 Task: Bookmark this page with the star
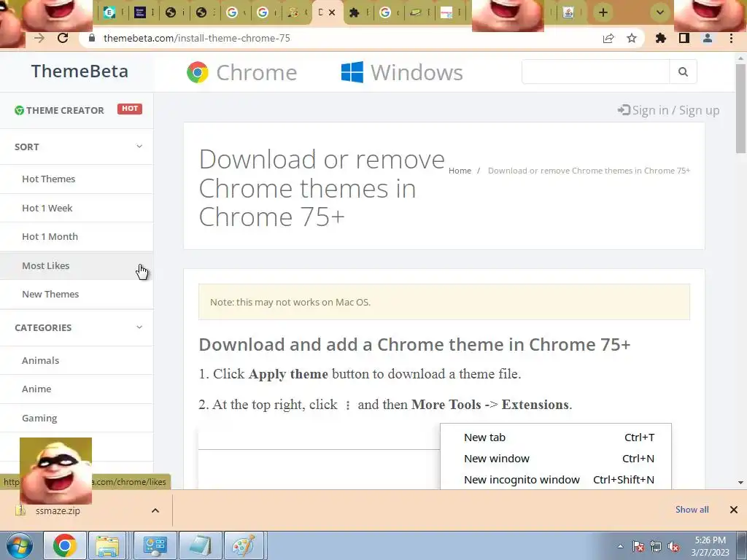click(x=631, y=38)
